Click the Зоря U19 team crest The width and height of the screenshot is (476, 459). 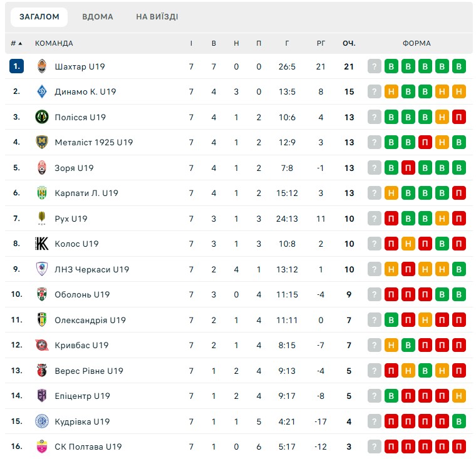click(x=42, y=168)
